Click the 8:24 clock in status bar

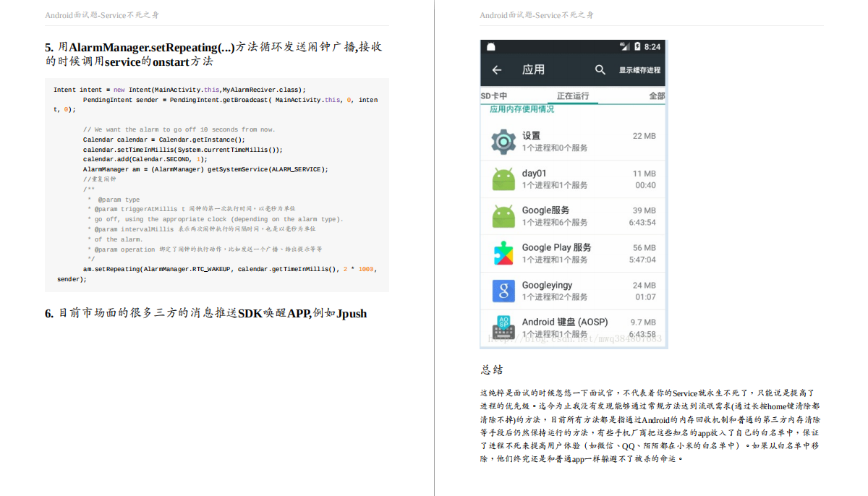pos(652,46)
